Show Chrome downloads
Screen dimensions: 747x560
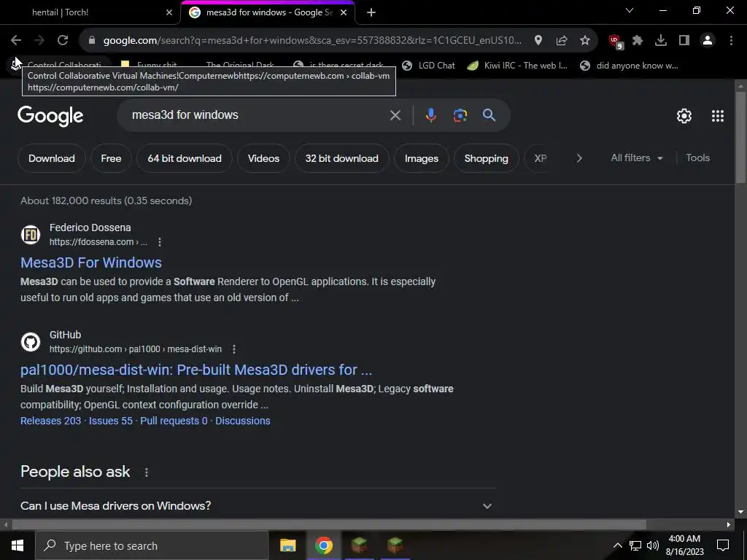tap(661, 41)
